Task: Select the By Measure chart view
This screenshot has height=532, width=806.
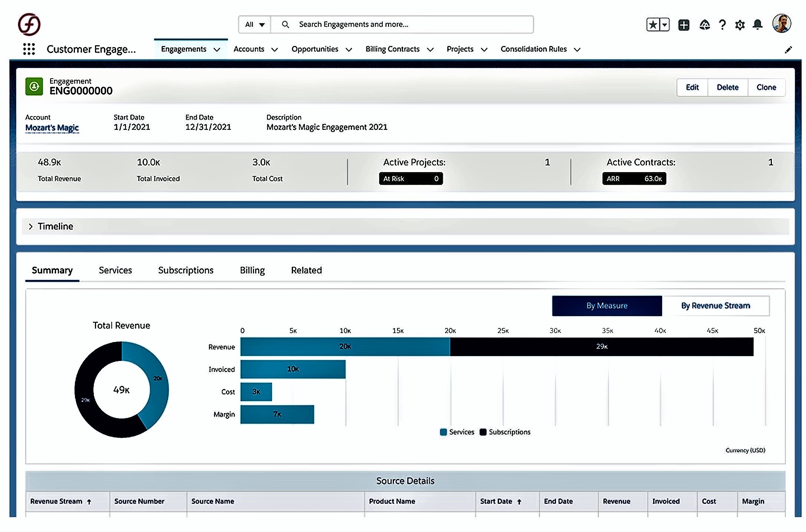Action: pos(607,306)
